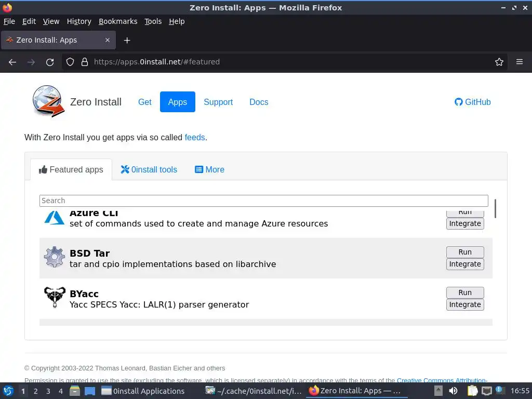Open the ~/.cache/0install.net taskbar window
This screenshot has width=532, height=399.
click(254, 391)
